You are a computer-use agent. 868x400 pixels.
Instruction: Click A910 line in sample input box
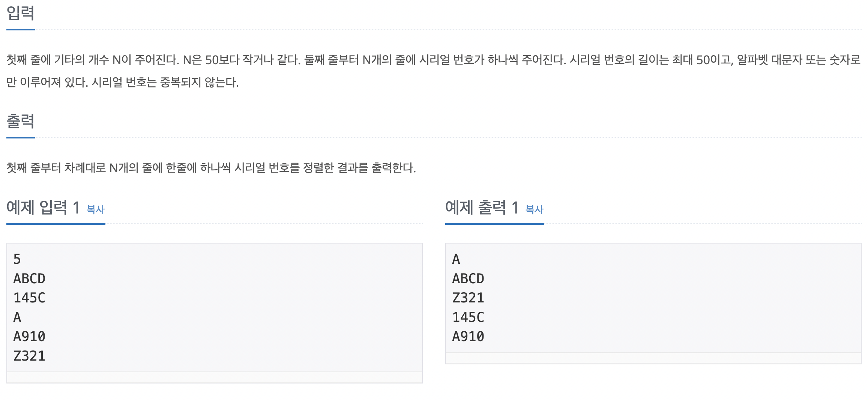(29, 337)
